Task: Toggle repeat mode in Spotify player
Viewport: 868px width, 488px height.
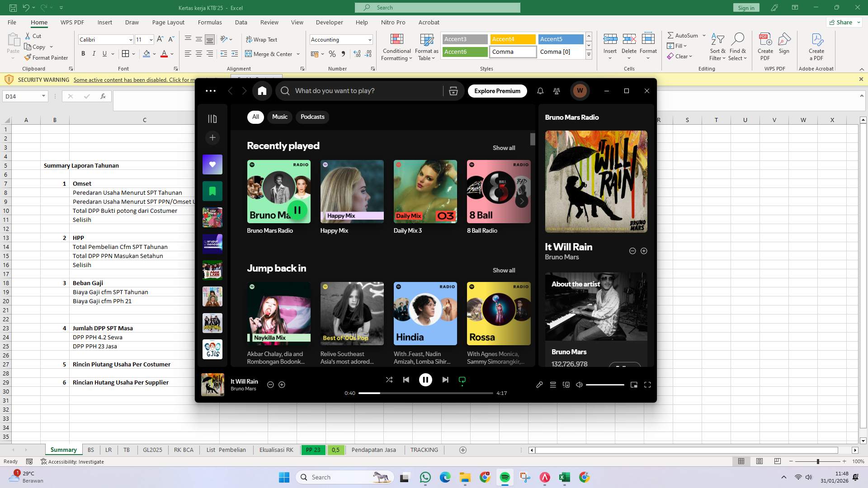Action: click(x=462, y=380)
